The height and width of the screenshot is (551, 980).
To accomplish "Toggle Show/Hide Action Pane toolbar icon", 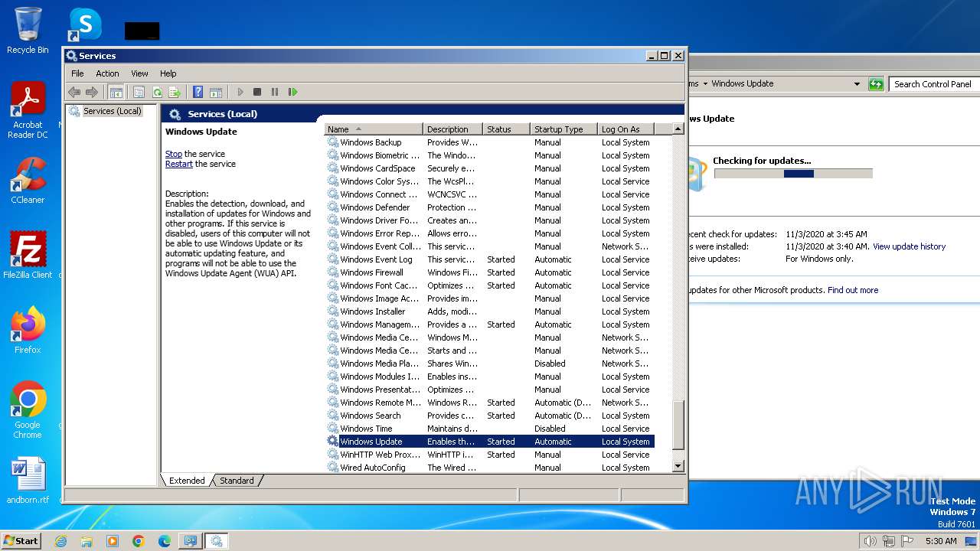I will pos(216,92).
